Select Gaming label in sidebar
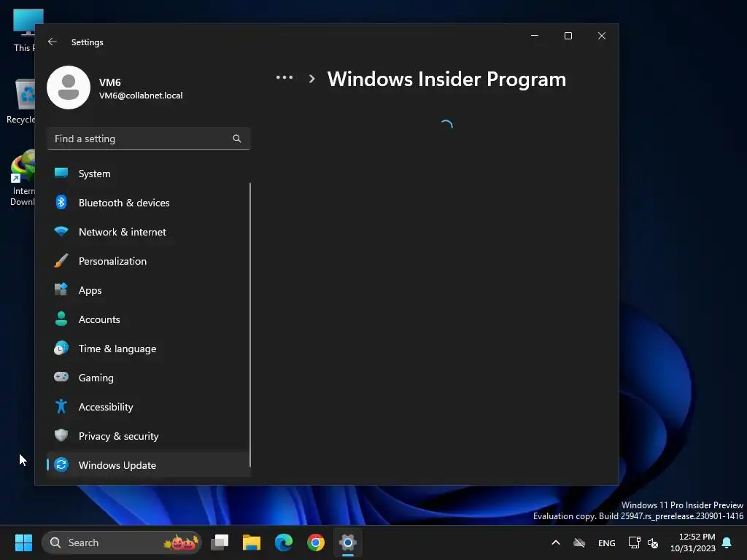The width and height of the screenshot is (747, 560). click(x=96, y=378)
